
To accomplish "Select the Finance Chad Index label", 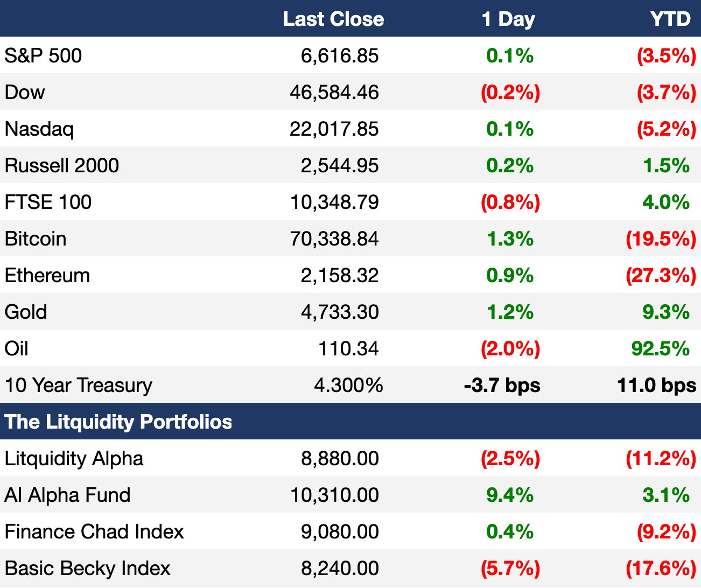I will pos(94,531).
